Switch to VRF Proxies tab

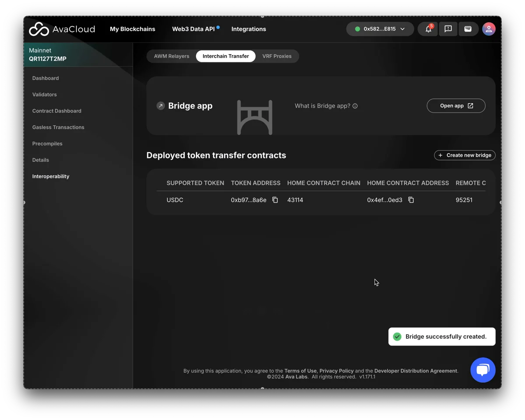tap(277, 56)
